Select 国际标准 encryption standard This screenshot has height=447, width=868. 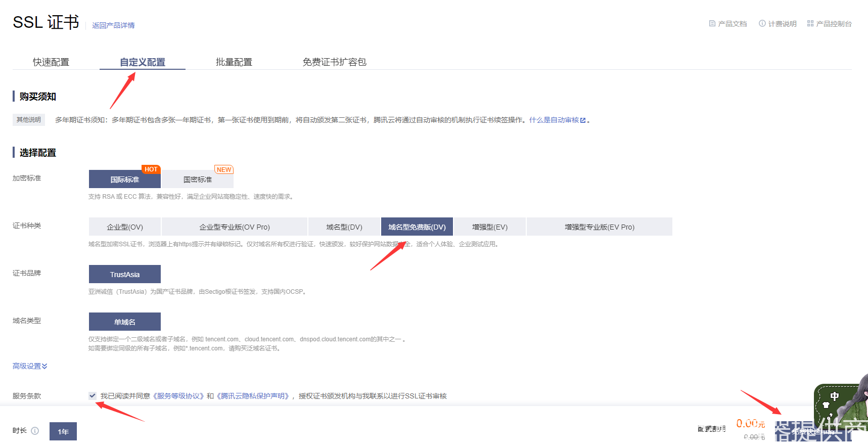point(125,179)
